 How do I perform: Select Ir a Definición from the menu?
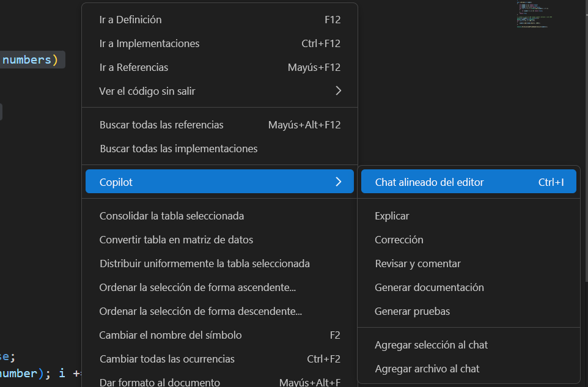click(x=130, y=20)
